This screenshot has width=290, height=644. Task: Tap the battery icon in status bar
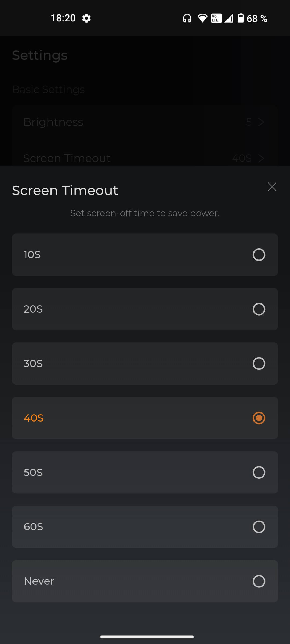click(x=241, y=18)
